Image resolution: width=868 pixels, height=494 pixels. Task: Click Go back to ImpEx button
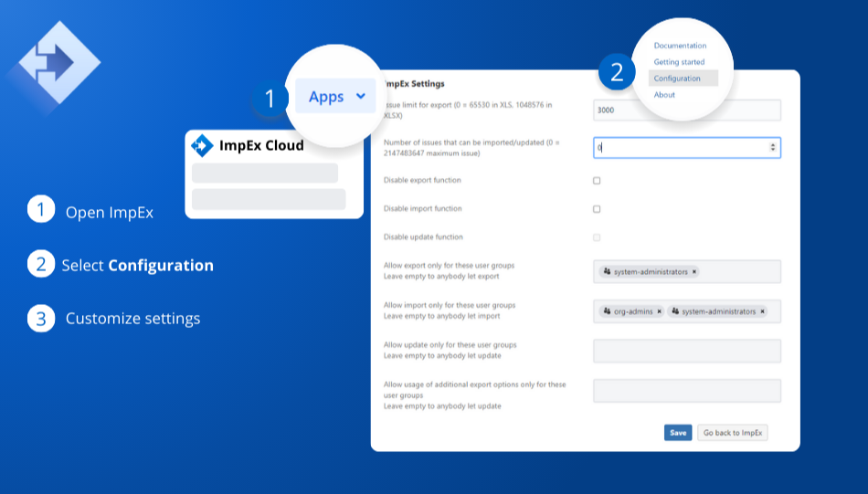click(733, 433)
